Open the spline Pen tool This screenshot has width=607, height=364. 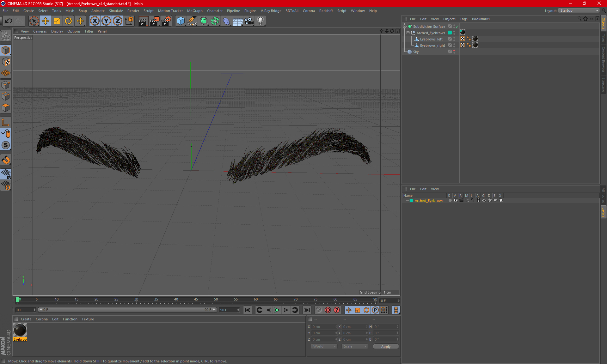click(x=192, y=21)
